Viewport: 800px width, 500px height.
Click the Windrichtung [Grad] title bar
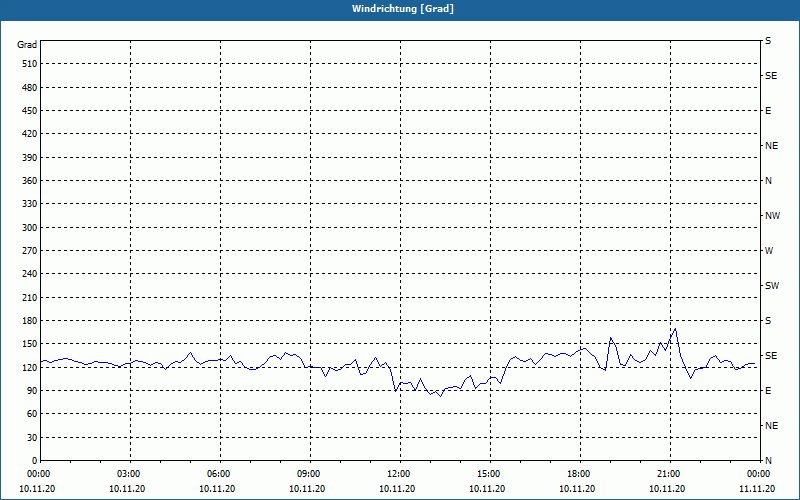coord(400,9)
